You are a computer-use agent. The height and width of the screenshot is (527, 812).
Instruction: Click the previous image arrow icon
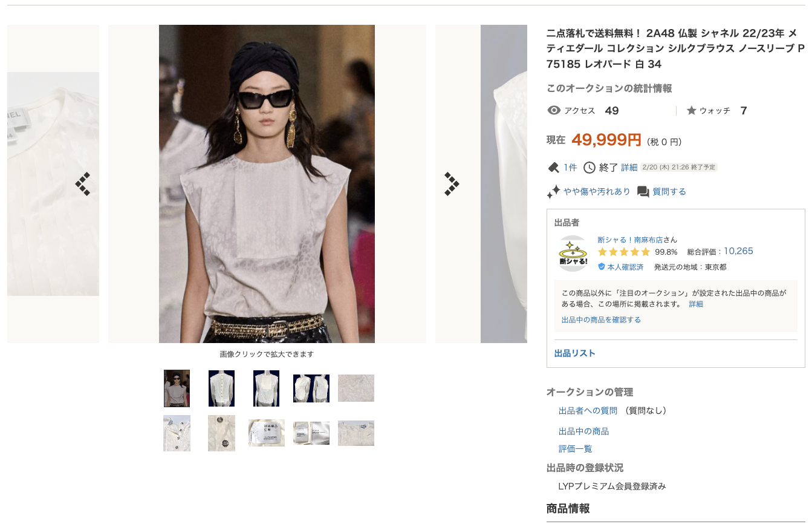(83, 184)
